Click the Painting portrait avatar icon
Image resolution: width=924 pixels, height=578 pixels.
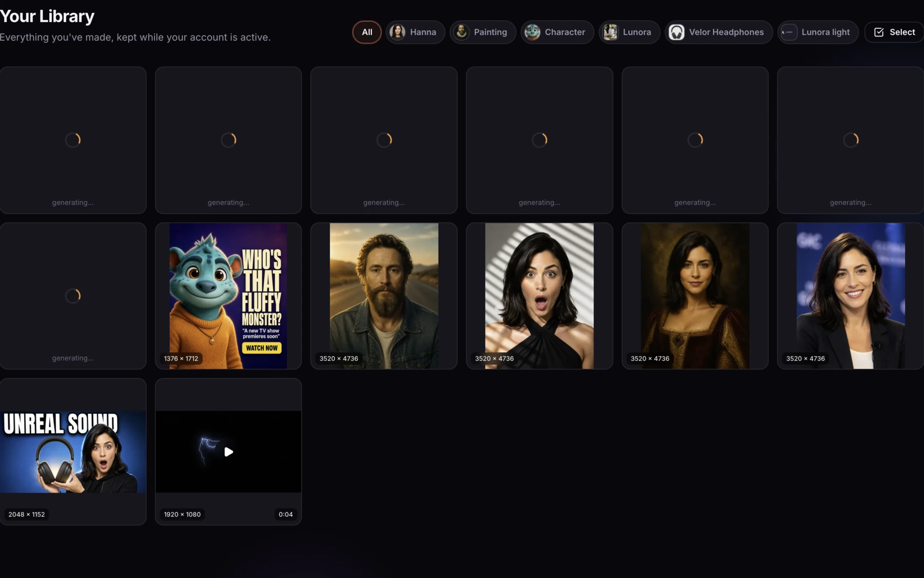[461, 32]
